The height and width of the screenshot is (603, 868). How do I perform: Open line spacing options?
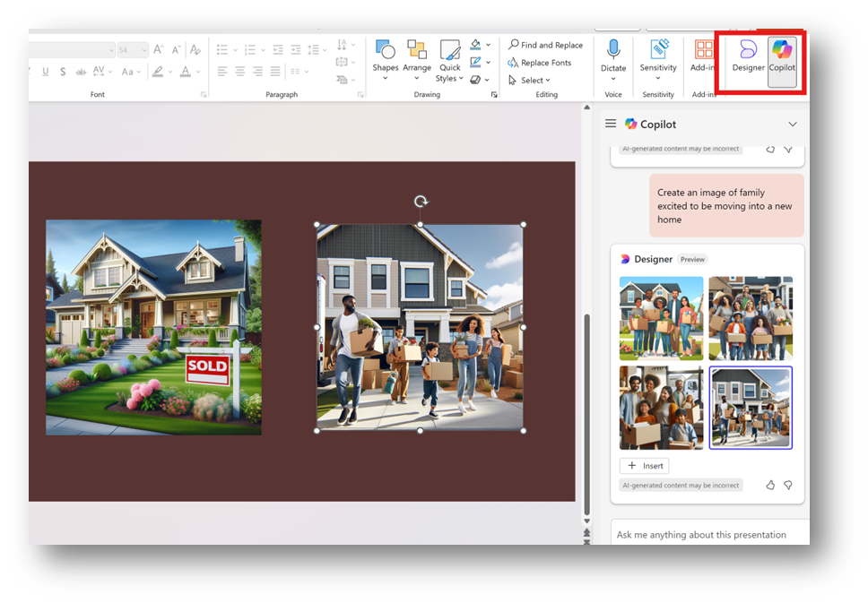point(317,50)
